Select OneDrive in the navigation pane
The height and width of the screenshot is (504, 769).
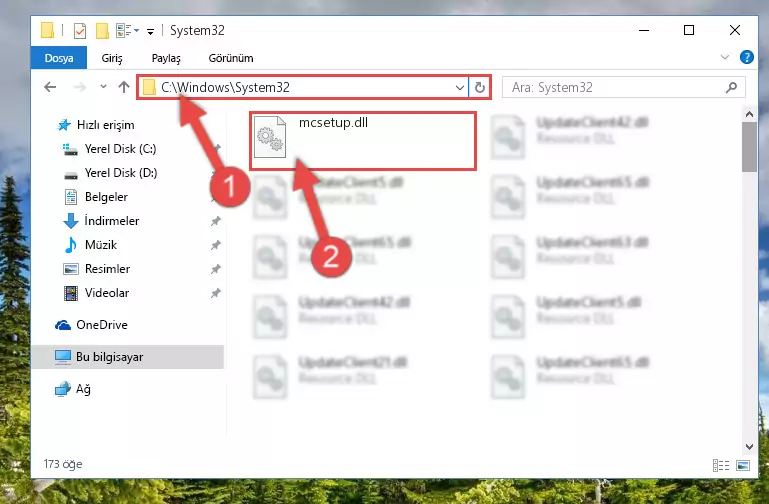102,325
